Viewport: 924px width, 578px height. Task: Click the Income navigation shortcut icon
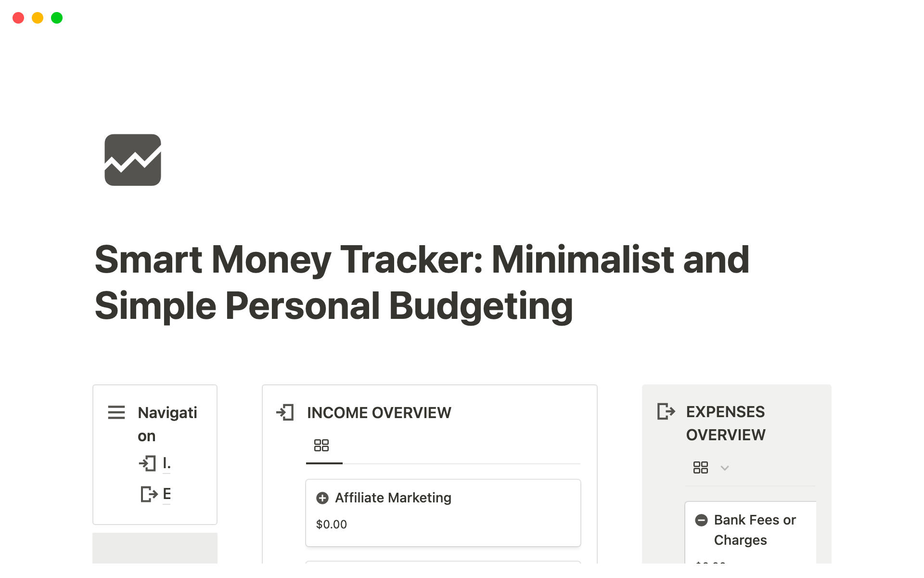click(x=147, y=463)
